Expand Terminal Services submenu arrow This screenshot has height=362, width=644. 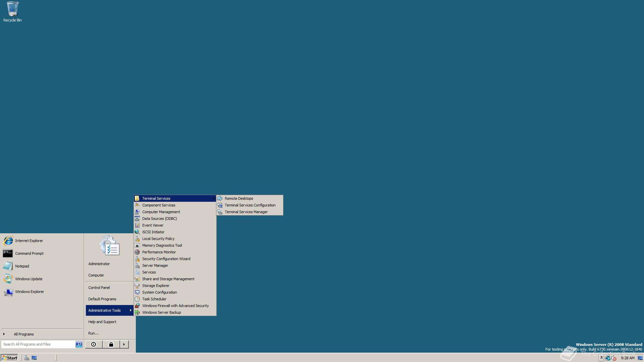point(213,198)
